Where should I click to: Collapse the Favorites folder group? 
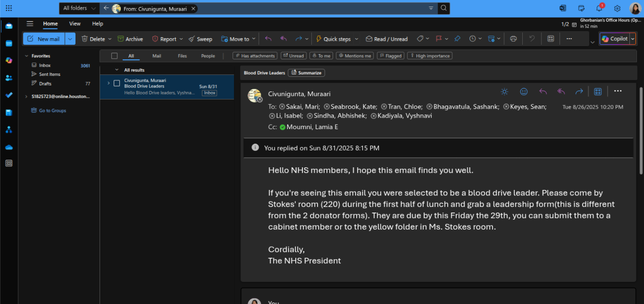pyautogui.click(x=27, y=56)
